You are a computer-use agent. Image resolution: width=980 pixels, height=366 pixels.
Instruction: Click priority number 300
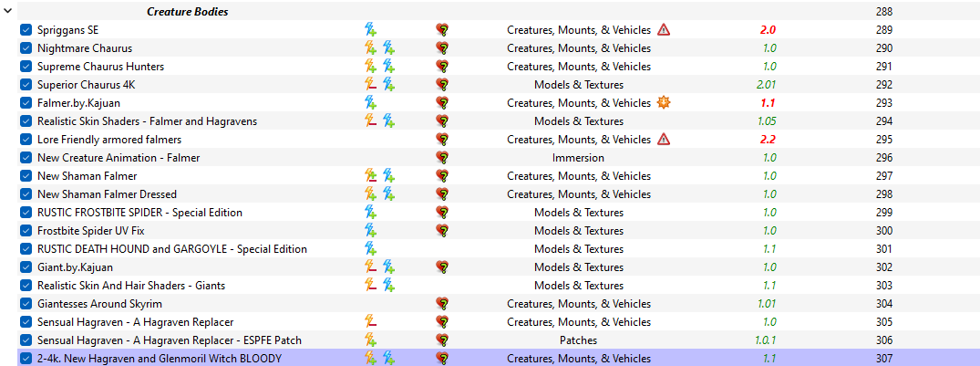pyautogui.click(x=883, y=231)
